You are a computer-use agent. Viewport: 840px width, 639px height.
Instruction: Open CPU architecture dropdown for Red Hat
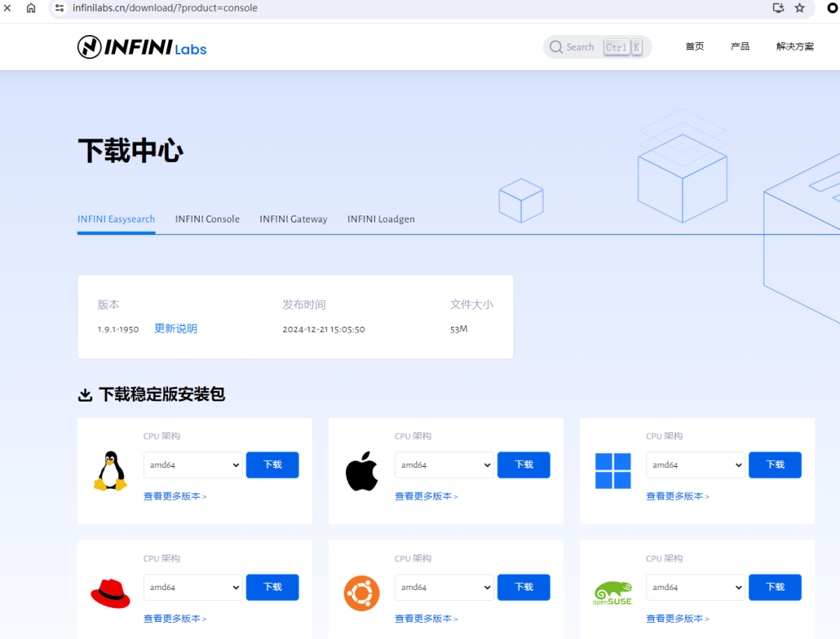tap(193, 587)
